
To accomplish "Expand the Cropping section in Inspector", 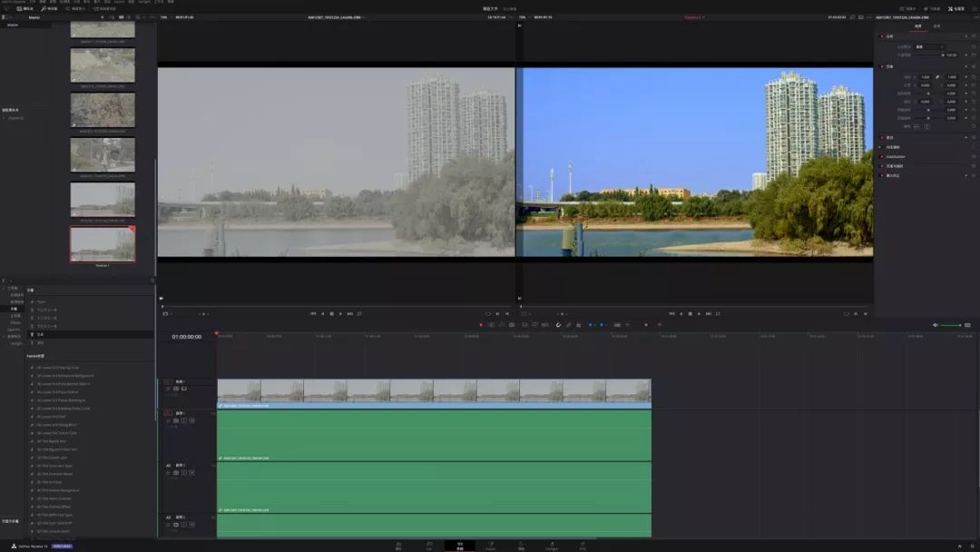I will pyautogui.click(x=890, y=137).
